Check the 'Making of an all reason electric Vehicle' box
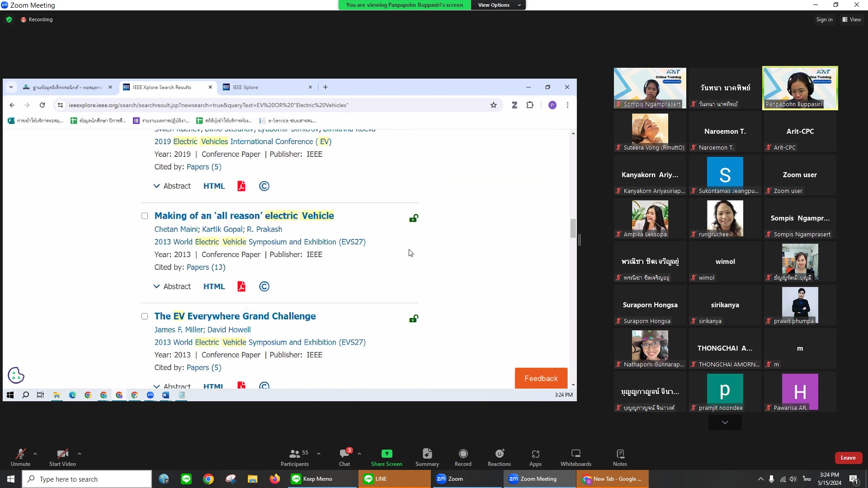 (x=145, y=216)
